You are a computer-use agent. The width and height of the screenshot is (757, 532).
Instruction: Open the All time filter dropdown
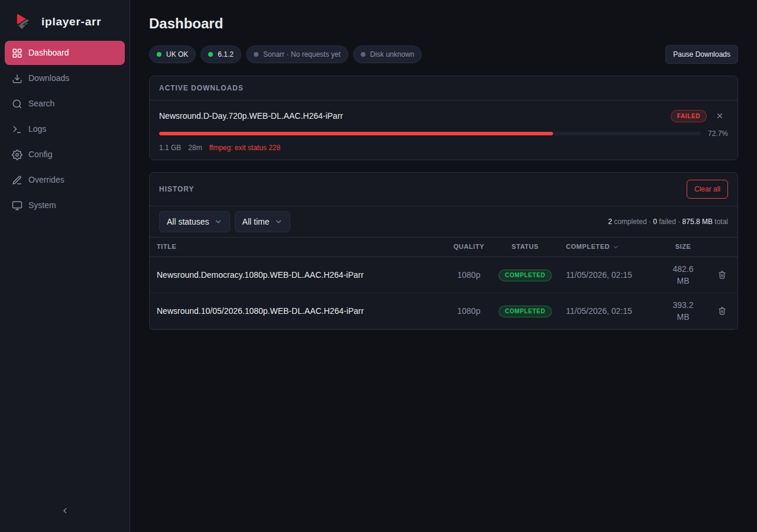[x=263, y=222]
